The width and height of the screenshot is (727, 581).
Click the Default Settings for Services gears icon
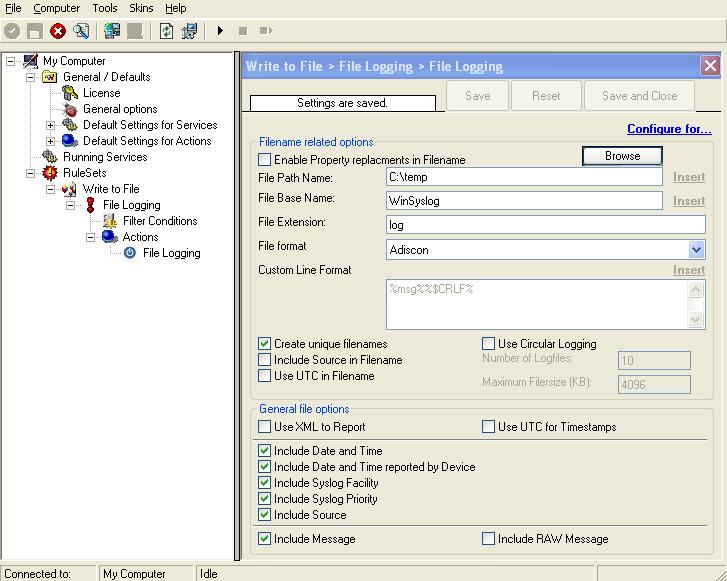pyautogui.click(x=70, y=125)
